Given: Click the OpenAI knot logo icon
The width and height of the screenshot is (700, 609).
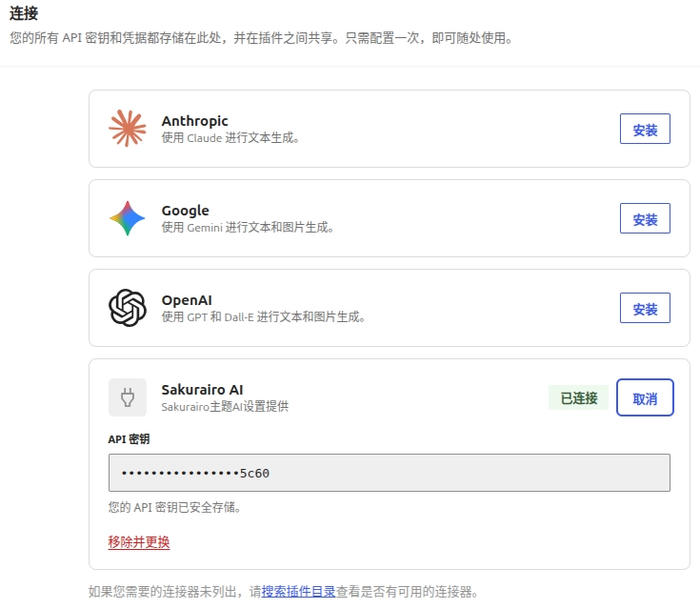Looking at the screenshot, I should (128, 308).
